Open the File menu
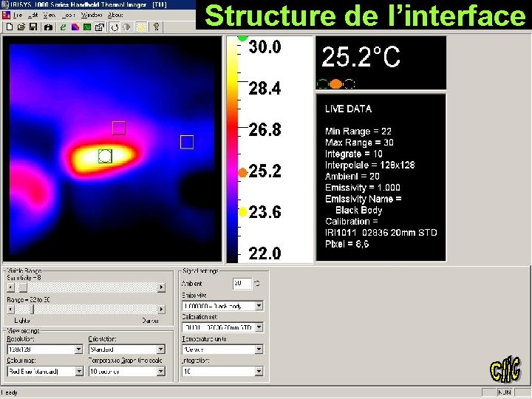The image size is (532, 399). pos(18,16)
